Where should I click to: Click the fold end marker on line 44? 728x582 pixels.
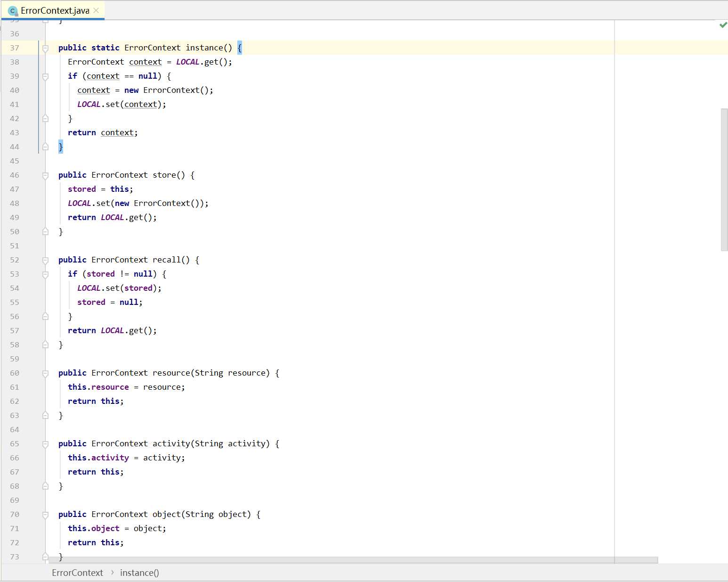[46, 147]
